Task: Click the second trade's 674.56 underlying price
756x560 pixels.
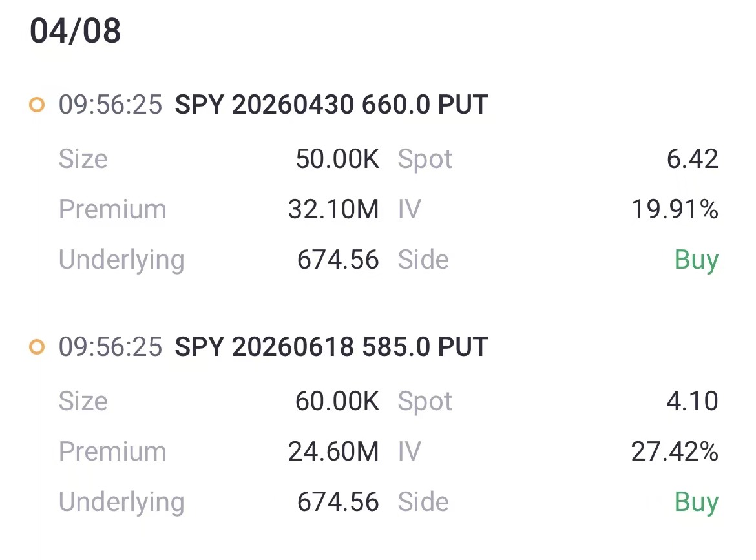Action: 338,502
